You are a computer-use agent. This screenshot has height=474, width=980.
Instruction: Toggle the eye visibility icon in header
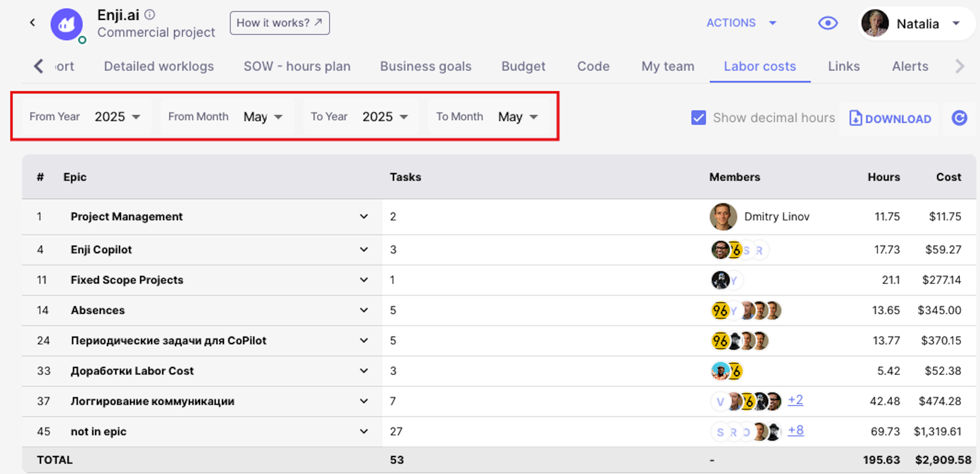828,23
